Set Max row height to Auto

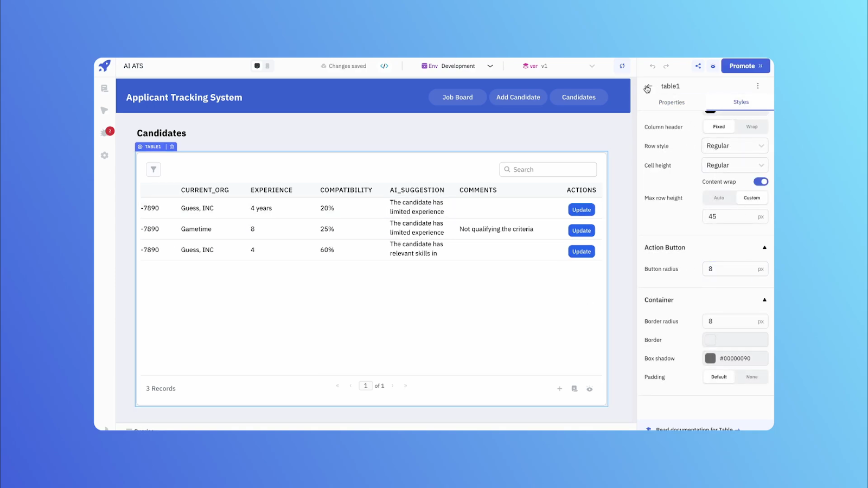click(719, 197)
